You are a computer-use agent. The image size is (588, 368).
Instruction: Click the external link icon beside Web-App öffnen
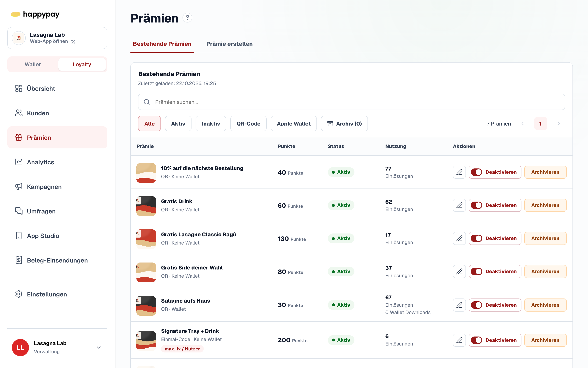coord(73,42)
